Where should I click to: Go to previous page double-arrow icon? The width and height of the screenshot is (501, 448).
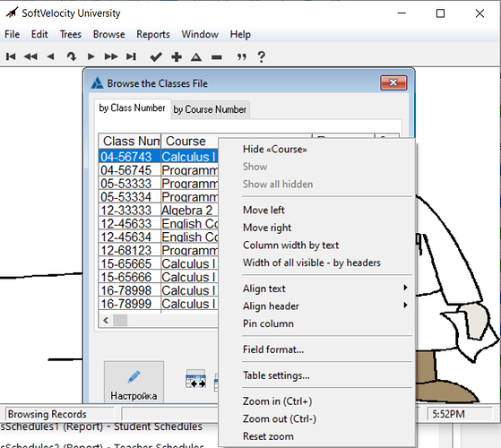click(30, 56)
